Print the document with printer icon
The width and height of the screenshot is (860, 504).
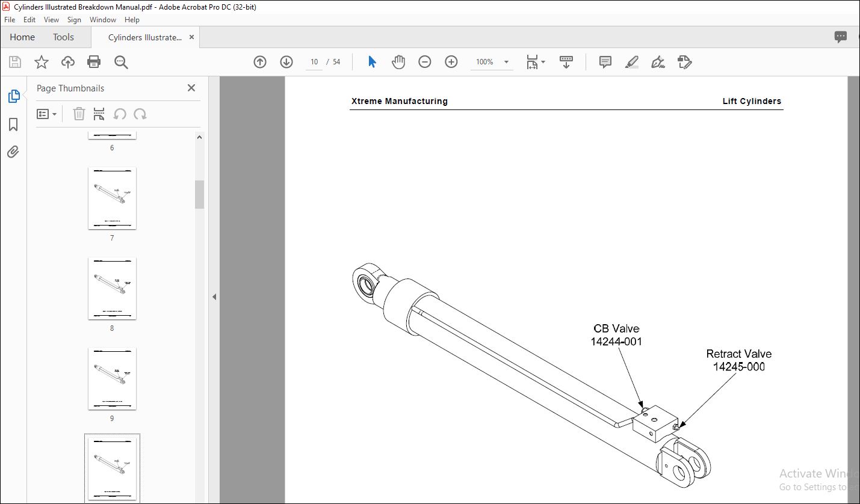click(94, 62)
